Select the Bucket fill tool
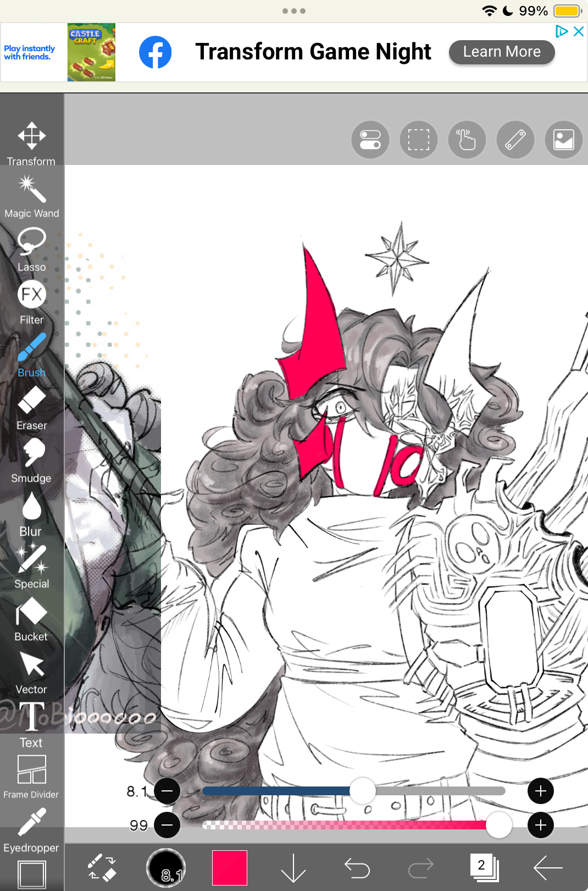The height and width of the screenshot is (891, 588). pyautogui.click(x=31, y=619)
